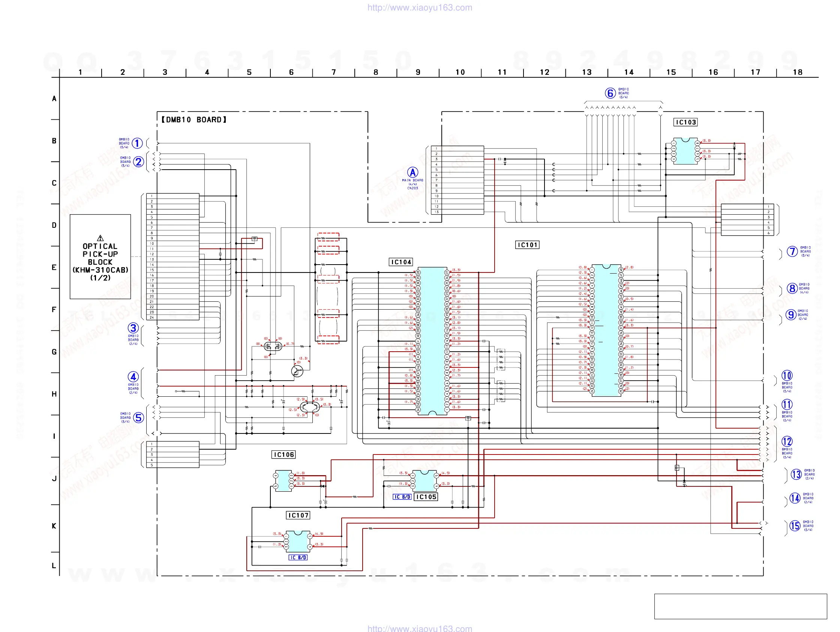Click circled connector number 8
Viewport: 840px width, 632px height.
coord(792,289)
